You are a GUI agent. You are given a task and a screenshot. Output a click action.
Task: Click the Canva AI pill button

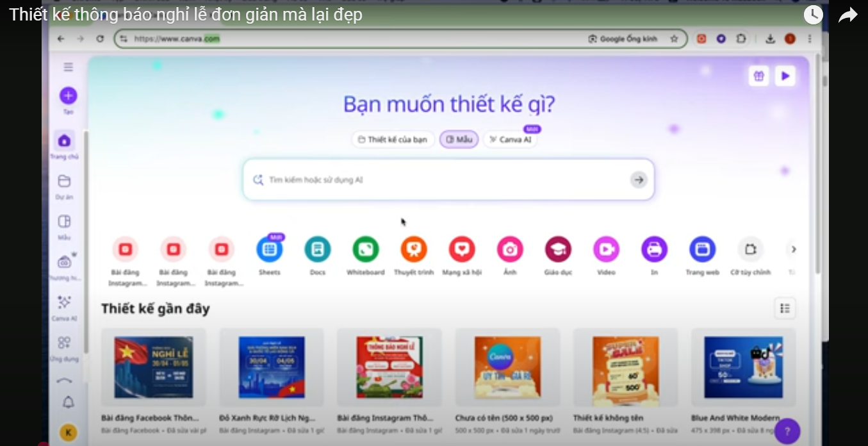pyautogui.click(x=510, y=139)
